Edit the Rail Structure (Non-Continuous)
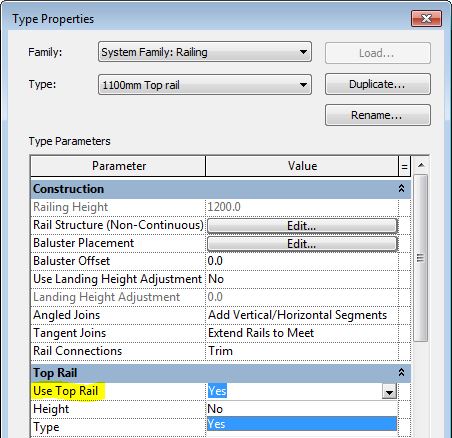 click(x=302, y=226)
